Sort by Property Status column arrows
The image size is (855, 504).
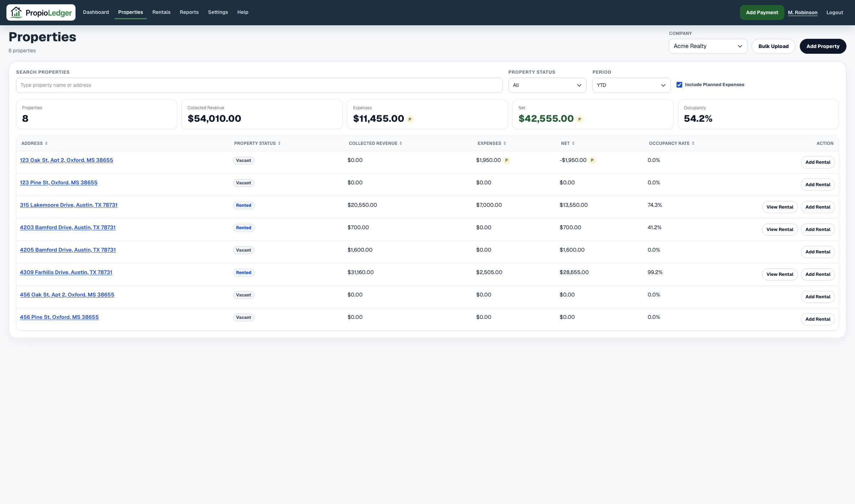tap(279, 143)
